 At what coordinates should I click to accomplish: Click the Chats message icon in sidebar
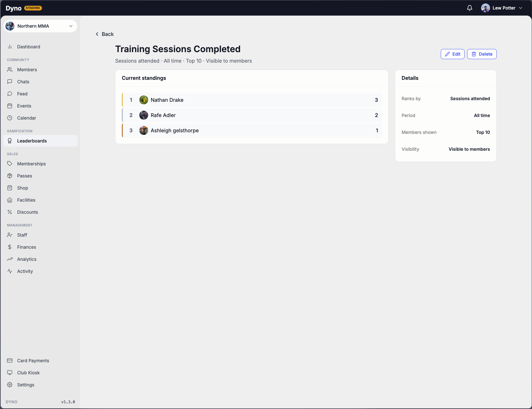10,82
